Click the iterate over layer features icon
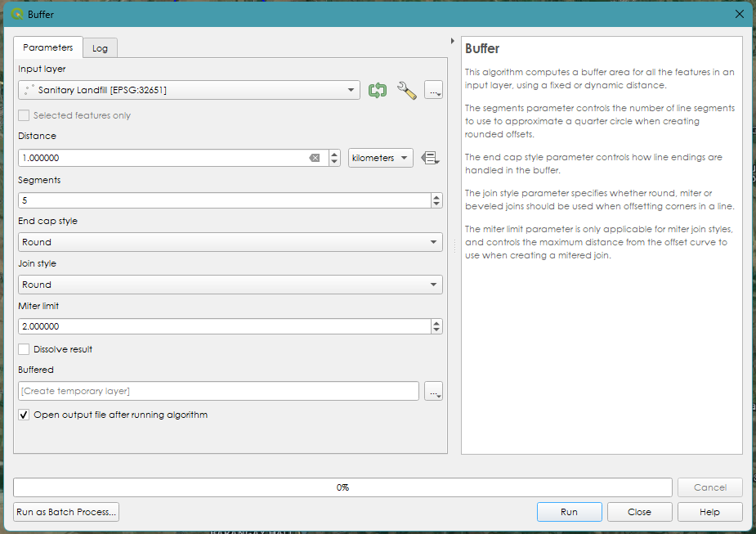 click(x=377, y=90)
